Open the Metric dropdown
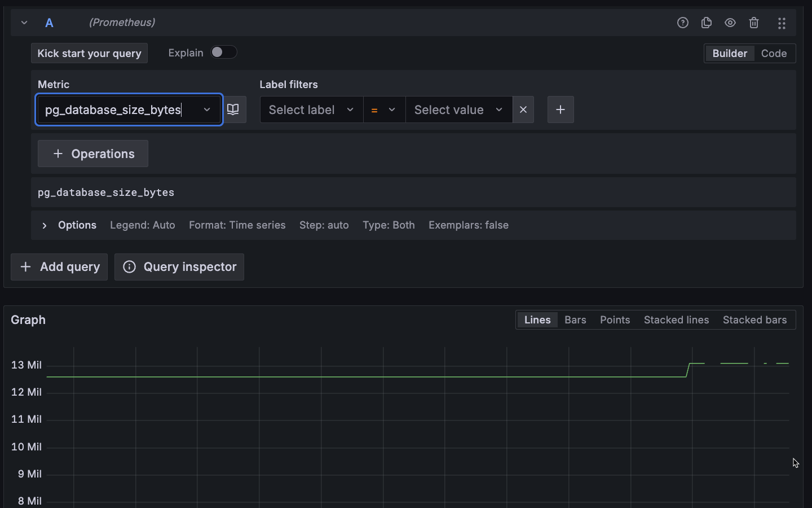This screenshot has width=812, height=508. point(207,110)
